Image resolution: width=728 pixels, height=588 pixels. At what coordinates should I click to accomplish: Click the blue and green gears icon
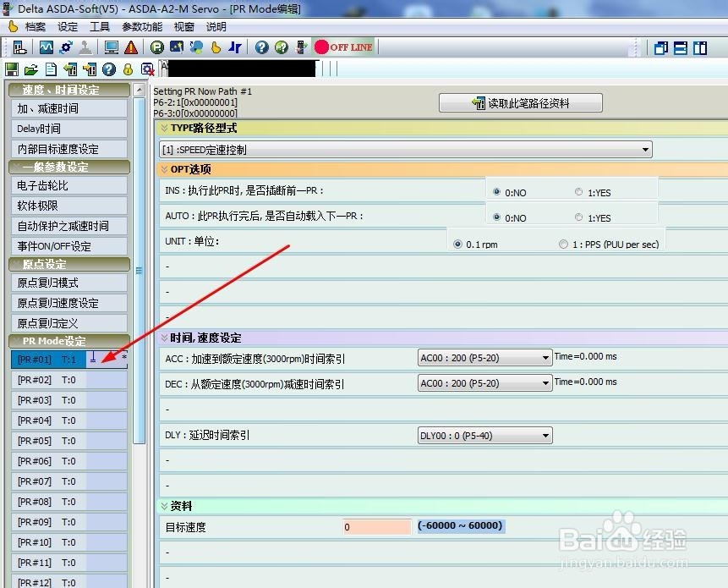196,47
